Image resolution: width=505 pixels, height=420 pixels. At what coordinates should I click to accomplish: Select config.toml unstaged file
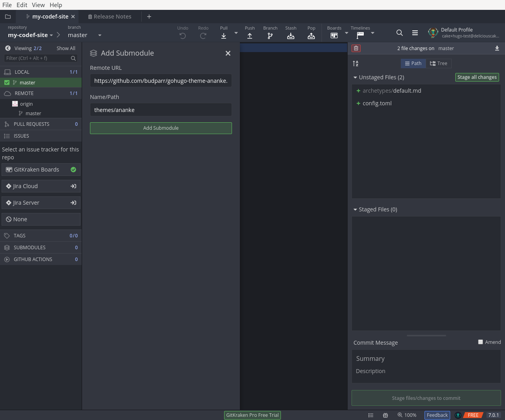coord(426,103)
